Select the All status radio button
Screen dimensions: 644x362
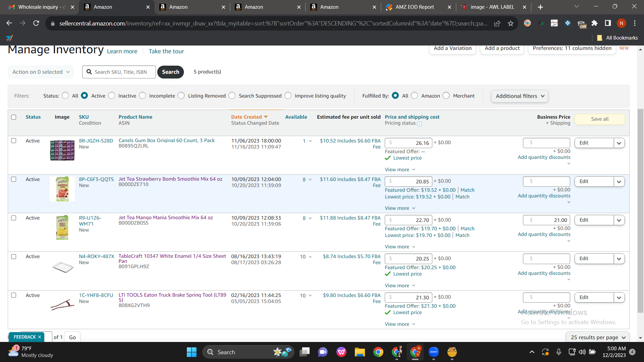65,96
